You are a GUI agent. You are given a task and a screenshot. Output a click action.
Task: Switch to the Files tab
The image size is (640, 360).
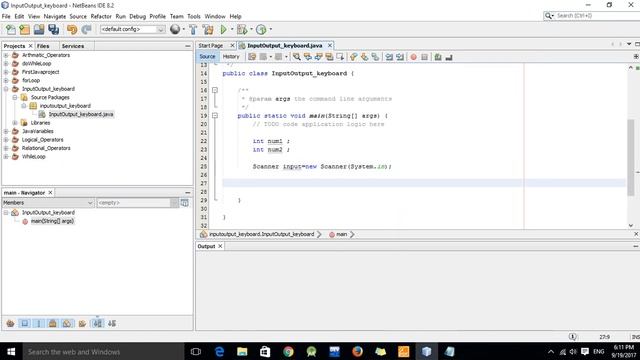(x=43, y=46)
